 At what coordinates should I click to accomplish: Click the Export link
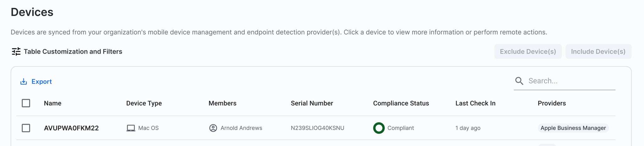tap(42, 82)
